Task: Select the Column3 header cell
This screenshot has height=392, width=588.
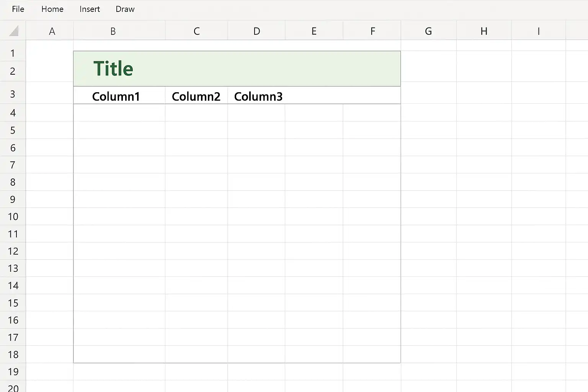Action: click(256, 95)
